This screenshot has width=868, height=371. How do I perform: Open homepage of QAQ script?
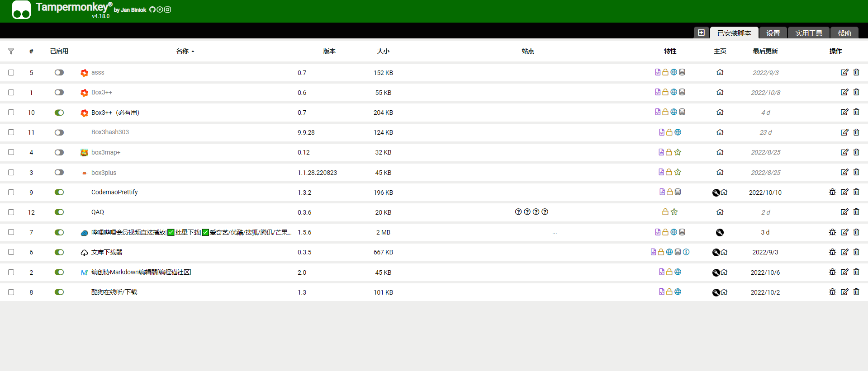coord(720,212)
